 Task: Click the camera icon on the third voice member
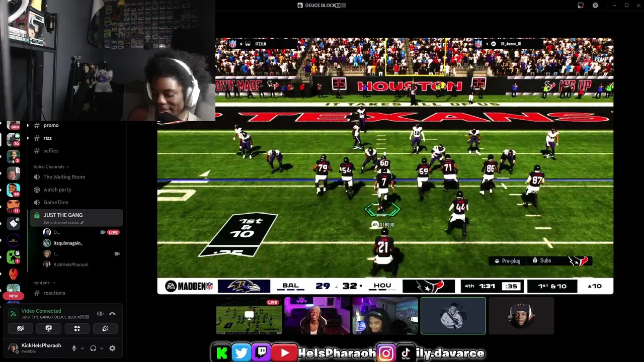point(117,254)
